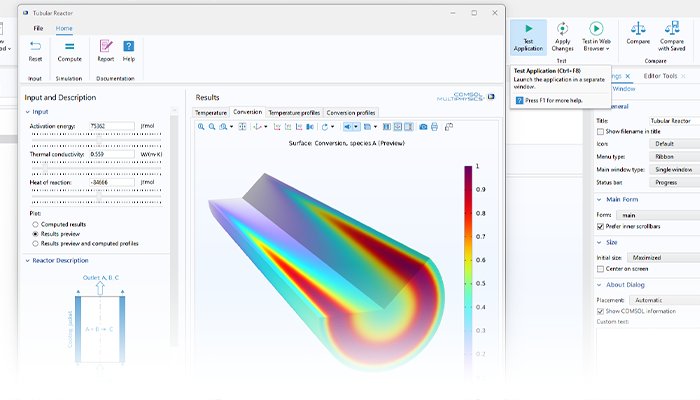Switch to the Temperature profiles tab
The height and width of the screenshot is (400, 700).
tap(294, 112)
